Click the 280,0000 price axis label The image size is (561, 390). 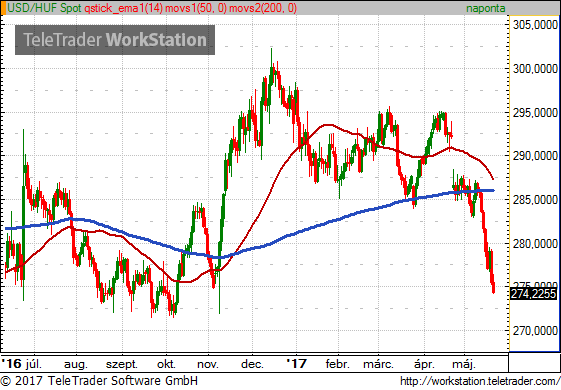[x=535, y=244]
